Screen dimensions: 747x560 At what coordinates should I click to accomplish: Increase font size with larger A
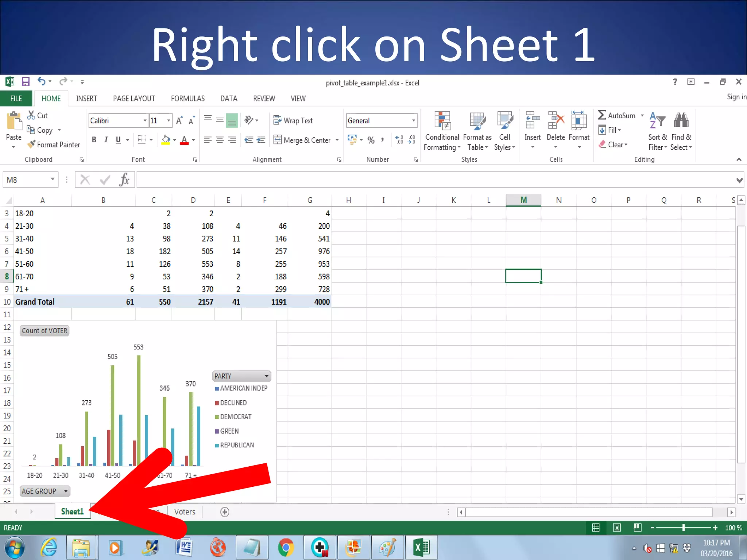[179, 120]
